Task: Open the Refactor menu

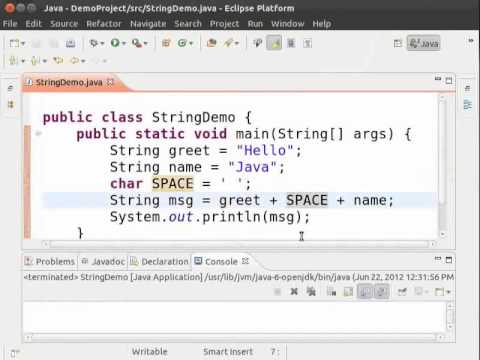Action: (104, 24)
